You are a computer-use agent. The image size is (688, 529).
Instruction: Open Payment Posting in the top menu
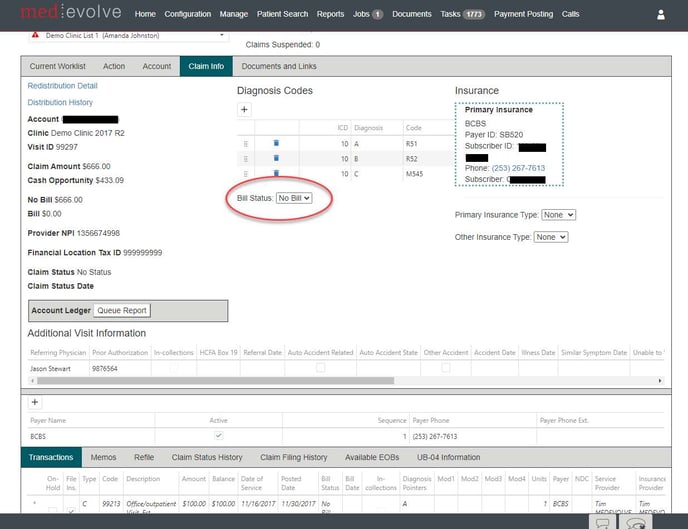[522, 15]
